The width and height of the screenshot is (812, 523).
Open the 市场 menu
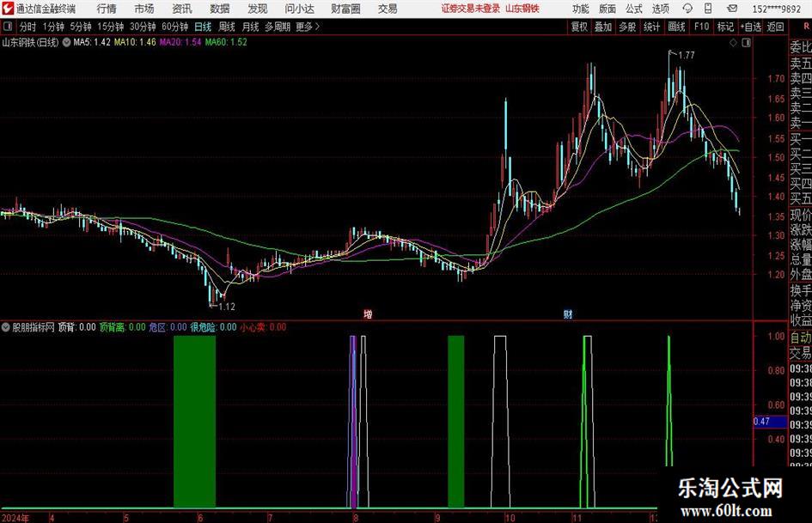pos(144,9)
